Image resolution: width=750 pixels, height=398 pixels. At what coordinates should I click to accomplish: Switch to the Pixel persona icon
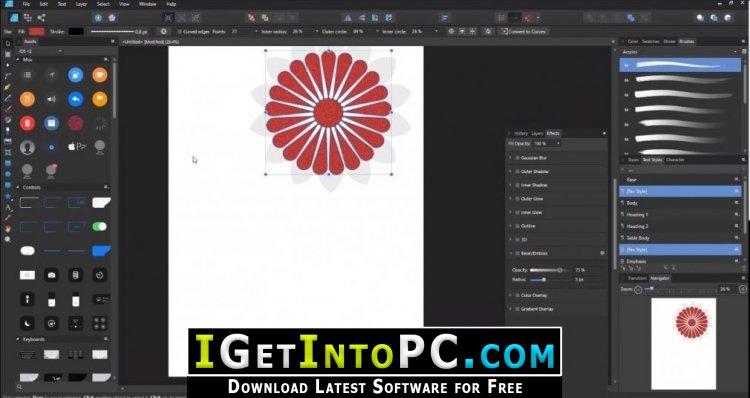click(28, 18)
